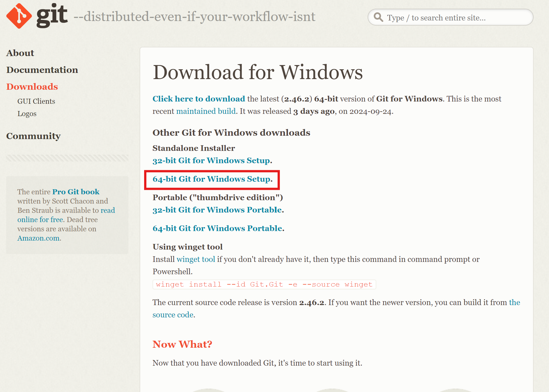Screen dimensions: 549x392
Task: Open the About menu item
Action: point(20,53)
